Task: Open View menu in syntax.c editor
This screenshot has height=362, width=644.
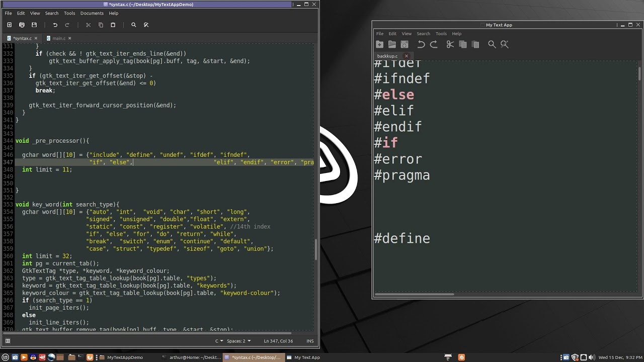Action: [35, 13]
